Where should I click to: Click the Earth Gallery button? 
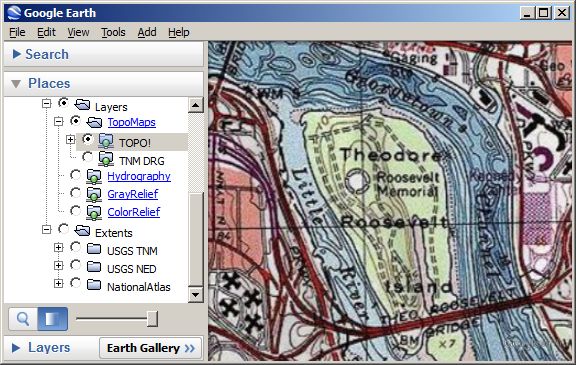[151, 348]
